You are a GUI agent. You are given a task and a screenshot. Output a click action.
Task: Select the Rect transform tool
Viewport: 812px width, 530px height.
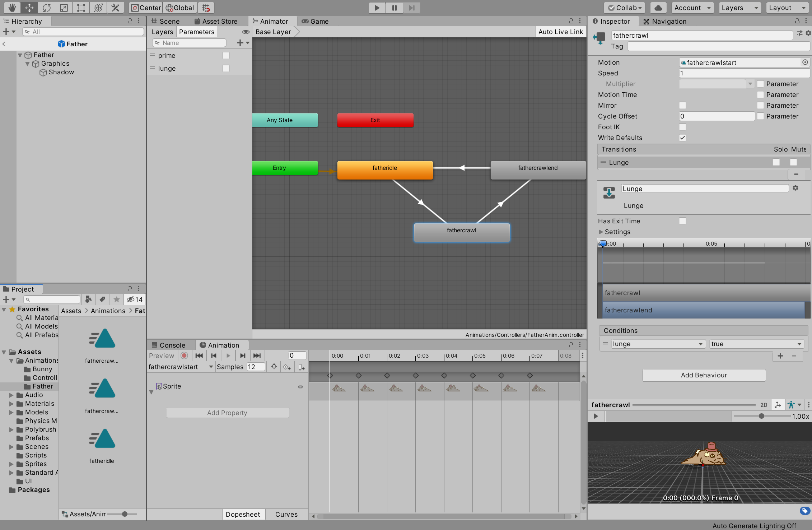pos(81,8)
